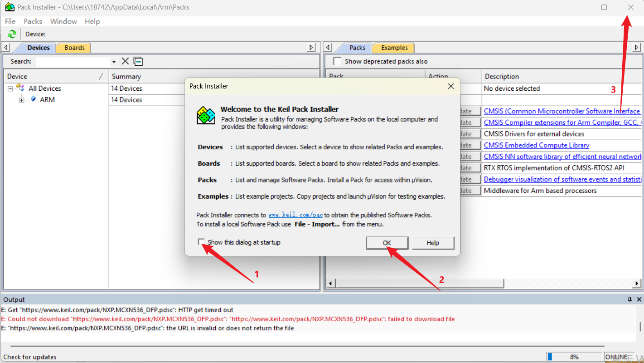Click the Check for updates status bar text
The height and width of the screenshot is (363, 644).
click(30, 357)
